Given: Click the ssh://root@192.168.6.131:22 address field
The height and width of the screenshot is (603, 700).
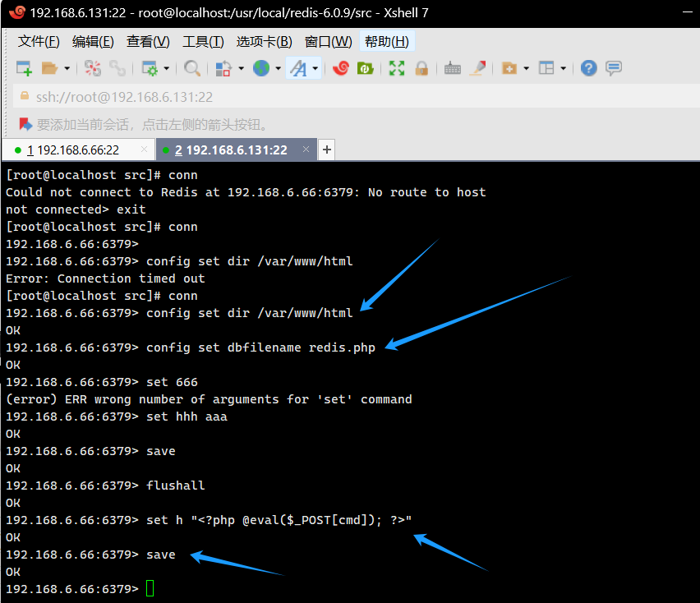Looking at the screenshot, I should [357, 97].
